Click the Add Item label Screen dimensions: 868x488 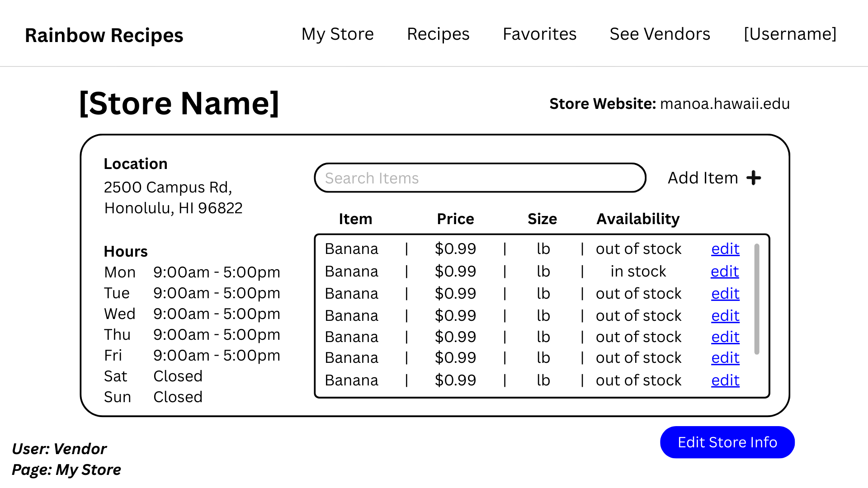click(703, 178)
